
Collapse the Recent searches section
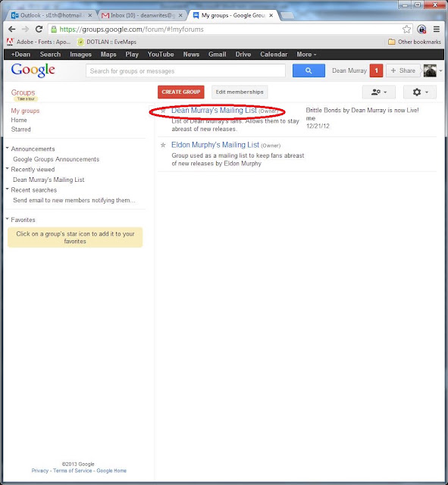(x=7, y=189)
